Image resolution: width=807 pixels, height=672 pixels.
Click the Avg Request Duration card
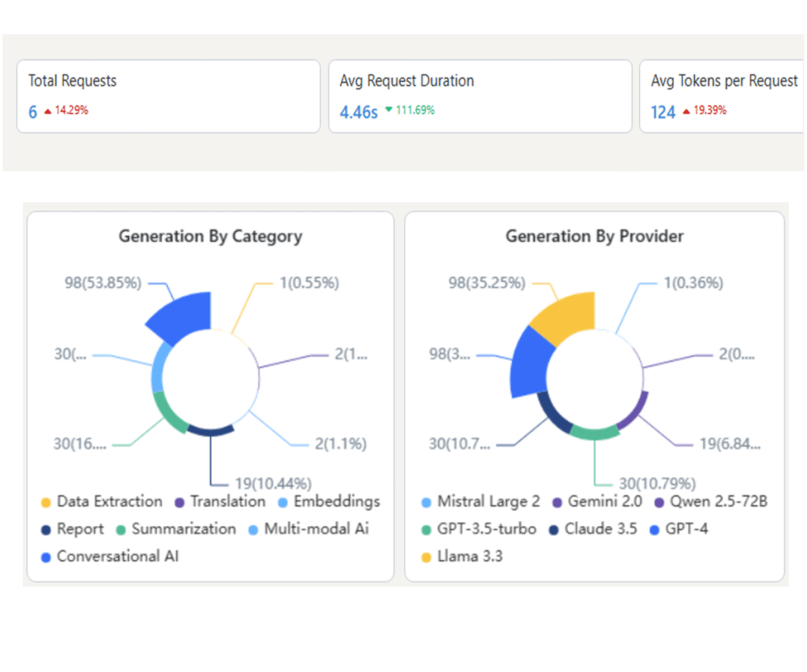click(479, 96)
